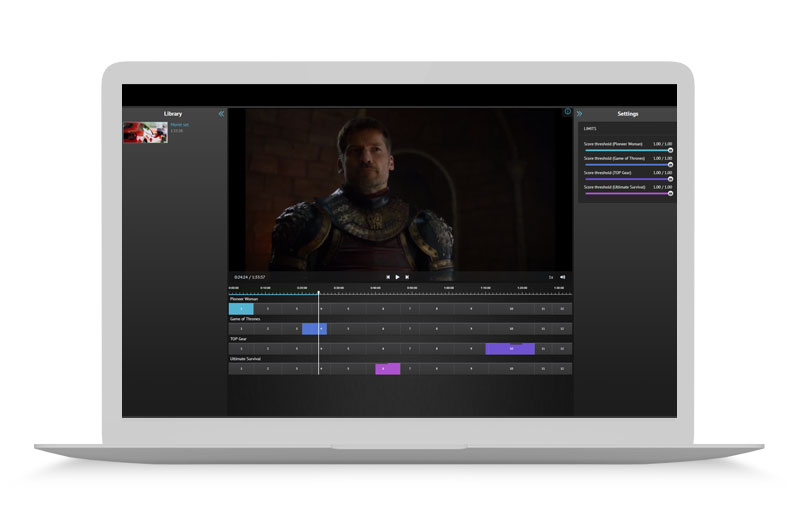Click the movie set title link
This screenshot has width=800, height=528.
click(180, 125)
